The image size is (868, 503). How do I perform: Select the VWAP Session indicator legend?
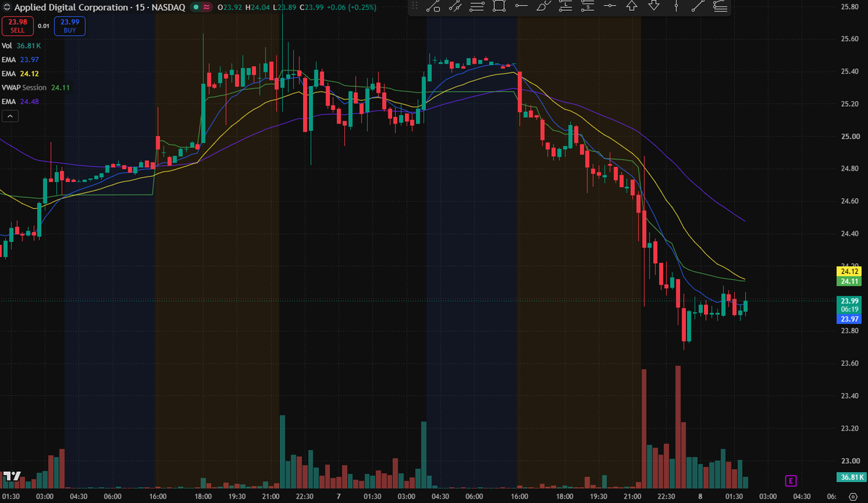35,87
